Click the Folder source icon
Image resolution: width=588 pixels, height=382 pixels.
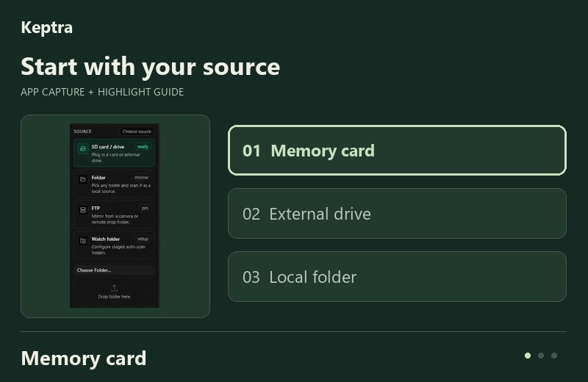pos(83,179)
